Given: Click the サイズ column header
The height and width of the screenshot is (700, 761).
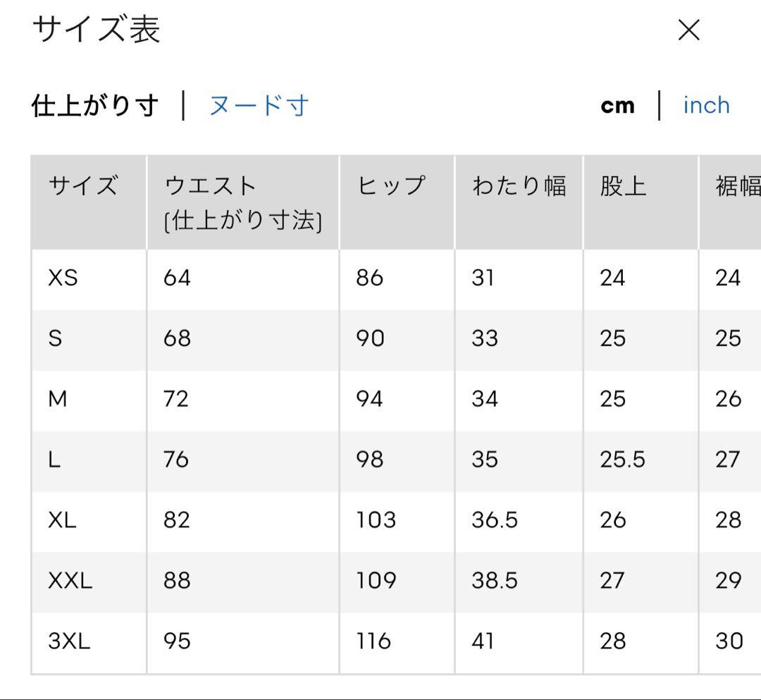Looking at the screenshot, I should pos(83,185).
